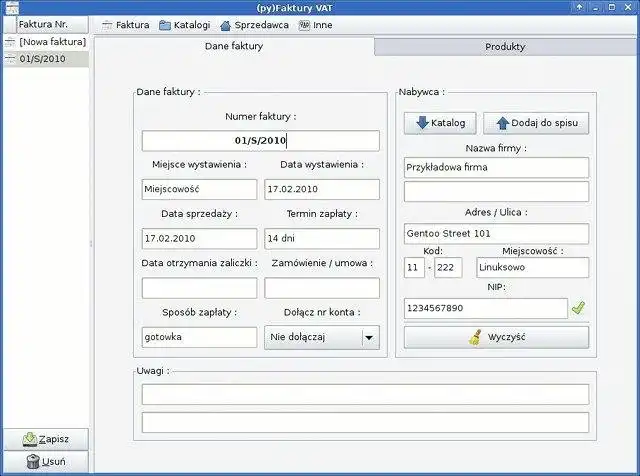Switch to the Dane faktury tab
Image resolution: width=640 pixels, height=476 pixels.
pos(234,46)
